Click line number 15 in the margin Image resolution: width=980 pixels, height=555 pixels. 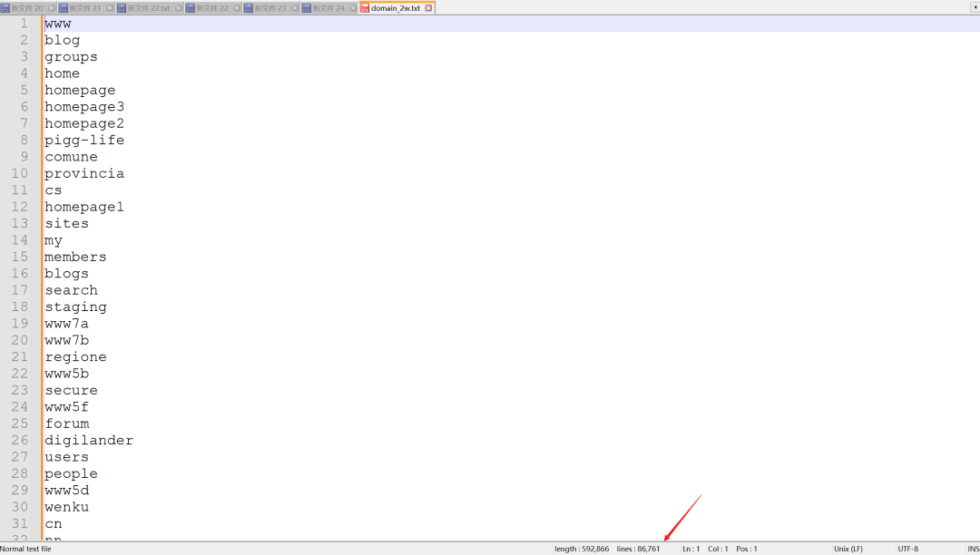(x=20, y=257)
